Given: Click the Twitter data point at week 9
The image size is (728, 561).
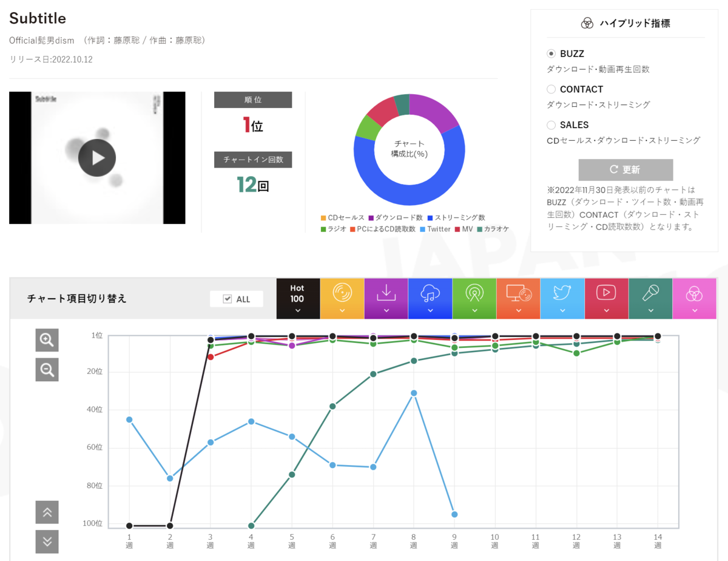Looking at the screenshot, I should 454,514.
